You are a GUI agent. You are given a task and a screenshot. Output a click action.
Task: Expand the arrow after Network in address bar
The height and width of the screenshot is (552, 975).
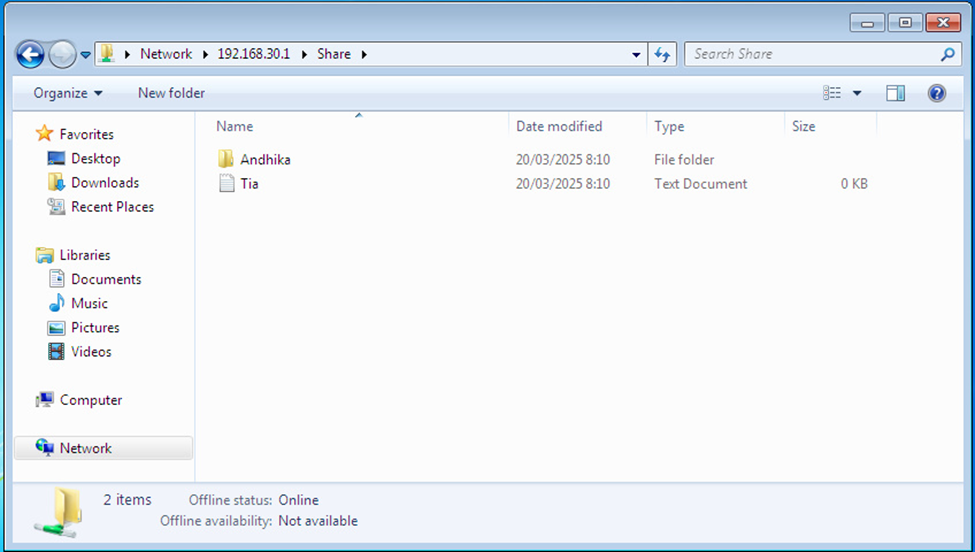coord(205,55)
